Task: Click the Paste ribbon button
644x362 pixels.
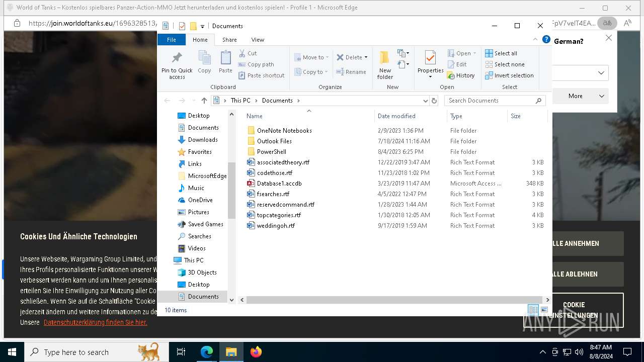Action: click(225, 62)
